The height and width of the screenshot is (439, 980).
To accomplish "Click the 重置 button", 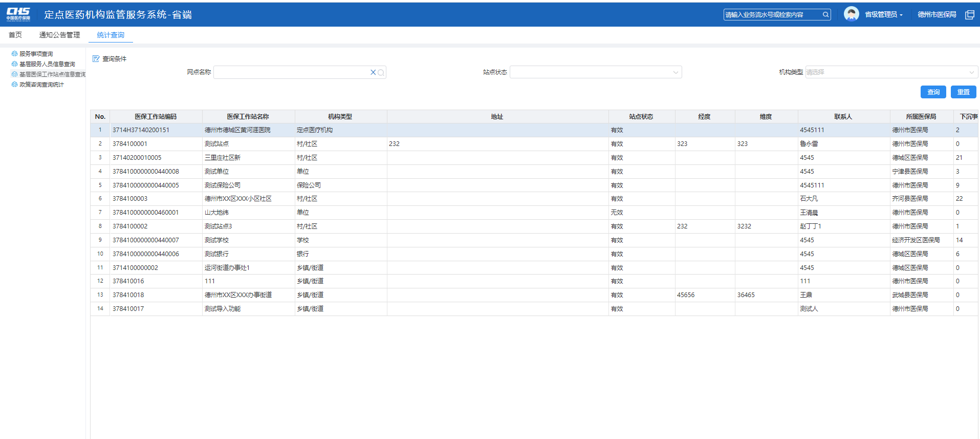I will (963, 92).
